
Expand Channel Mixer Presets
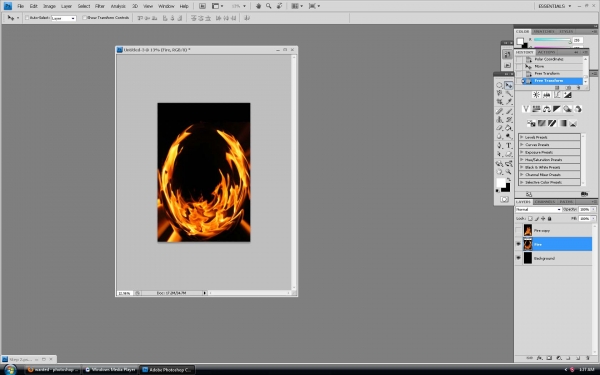click(x=522, y=174)
